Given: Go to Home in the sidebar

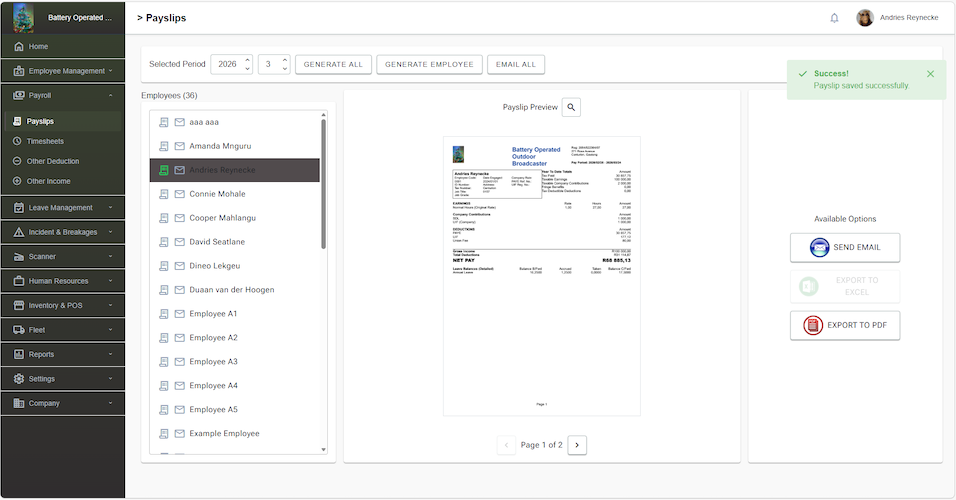Looking at the screenshot, I should click(63, 46).
